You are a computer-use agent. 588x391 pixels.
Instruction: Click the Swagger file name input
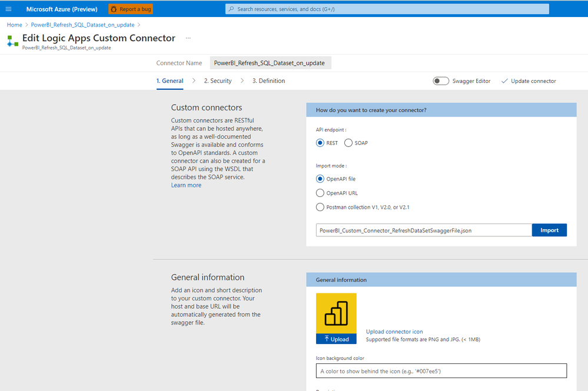point(424,230)
